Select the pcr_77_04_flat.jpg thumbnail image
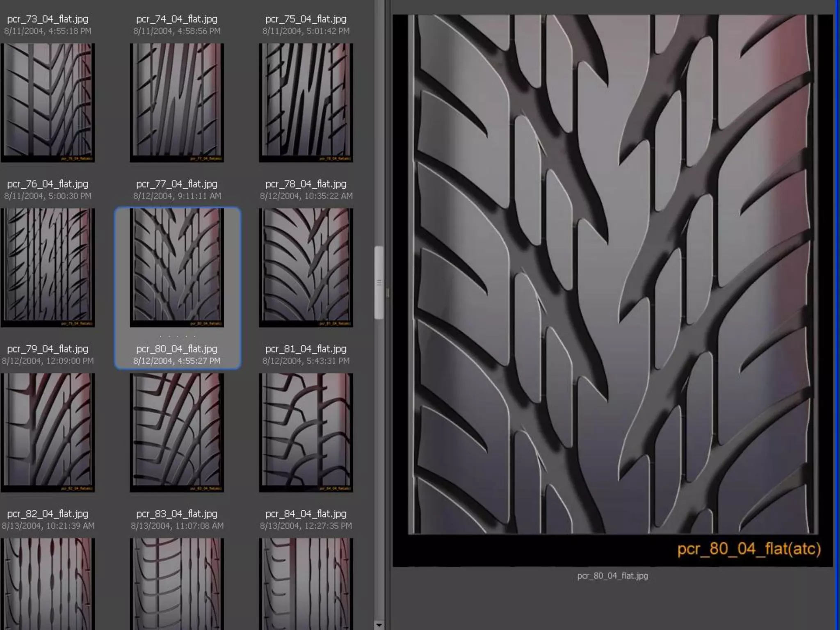 tap(177, 103)
